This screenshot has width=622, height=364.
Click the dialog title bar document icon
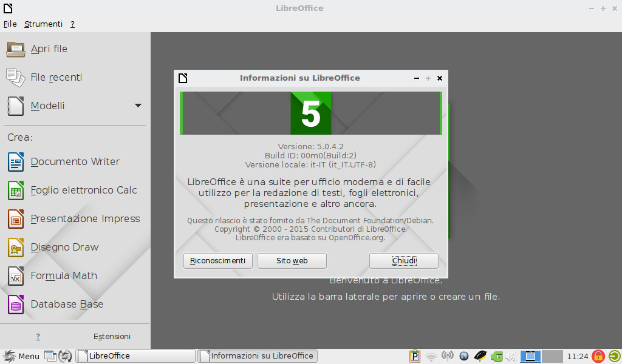[x=183, y=78]
